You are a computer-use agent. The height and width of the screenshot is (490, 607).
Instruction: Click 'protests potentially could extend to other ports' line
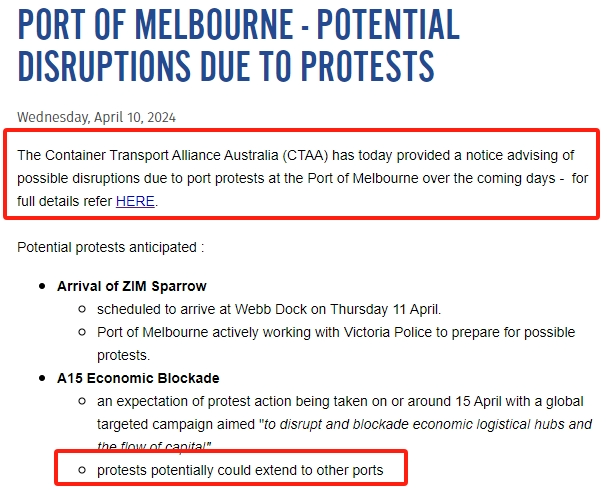[240, 470]
